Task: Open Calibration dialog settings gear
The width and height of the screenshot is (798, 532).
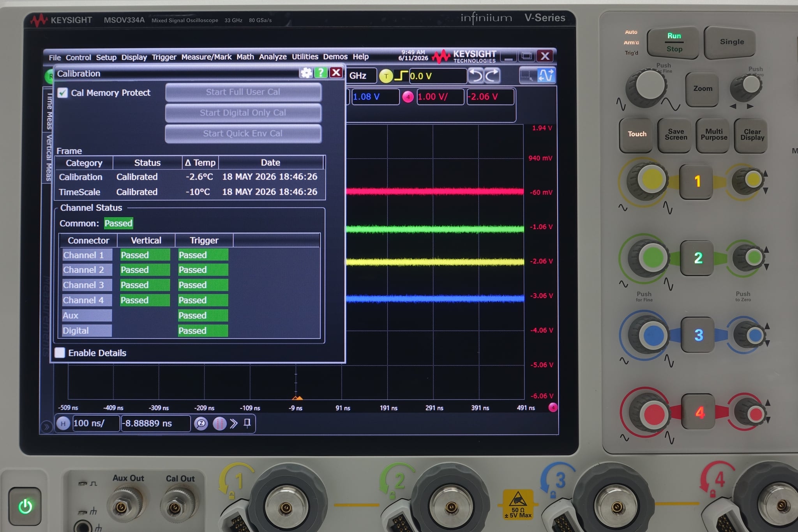Action: point(306,73)
